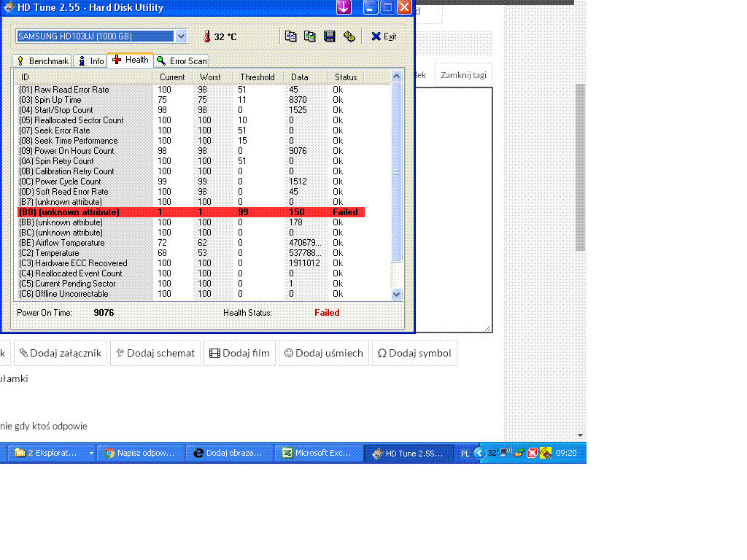Select the (C3) Hardware ECC Recovered row

(x=190, y=263)
